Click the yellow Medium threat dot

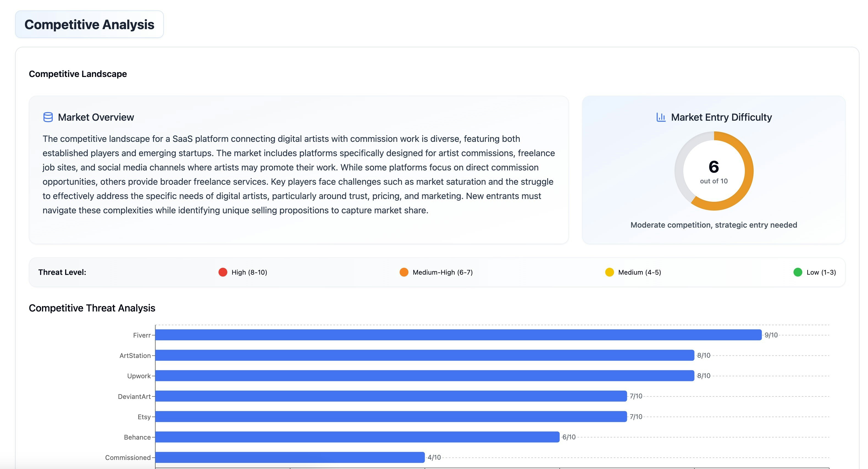tap(609, 272)
